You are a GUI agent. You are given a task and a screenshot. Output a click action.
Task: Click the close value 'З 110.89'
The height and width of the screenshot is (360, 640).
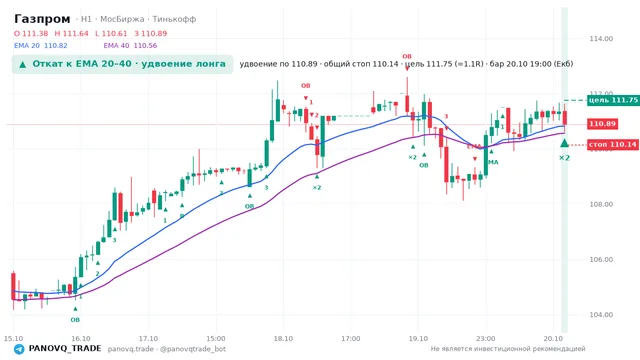coord(151,33)
